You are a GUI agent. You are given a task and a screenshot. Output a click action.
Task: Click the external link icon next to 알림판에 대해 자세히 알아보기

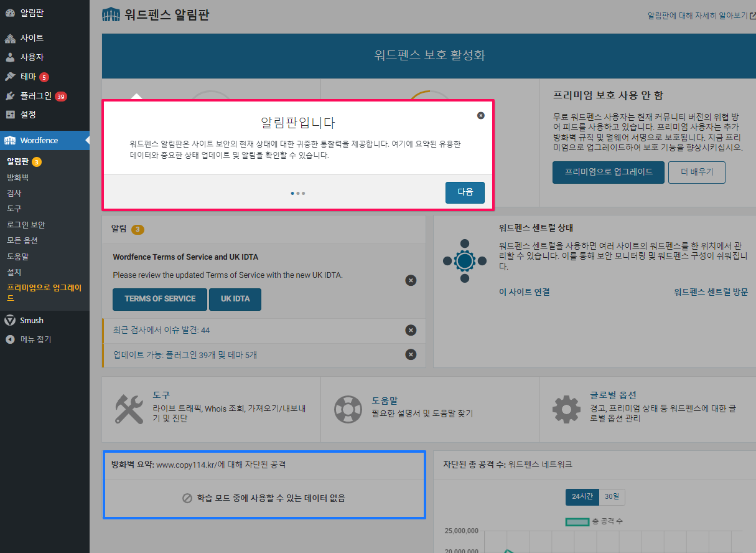(x=752, y=16)
